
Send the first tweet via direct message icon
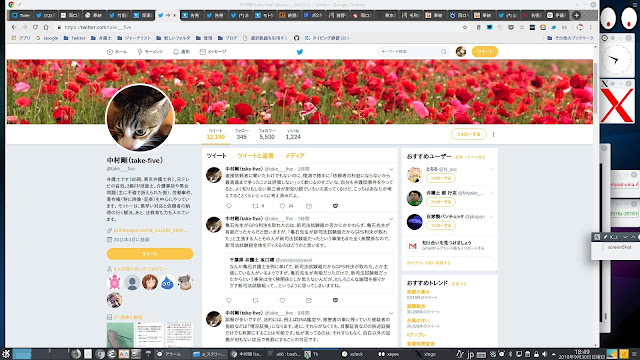click(x=309, y=206)
